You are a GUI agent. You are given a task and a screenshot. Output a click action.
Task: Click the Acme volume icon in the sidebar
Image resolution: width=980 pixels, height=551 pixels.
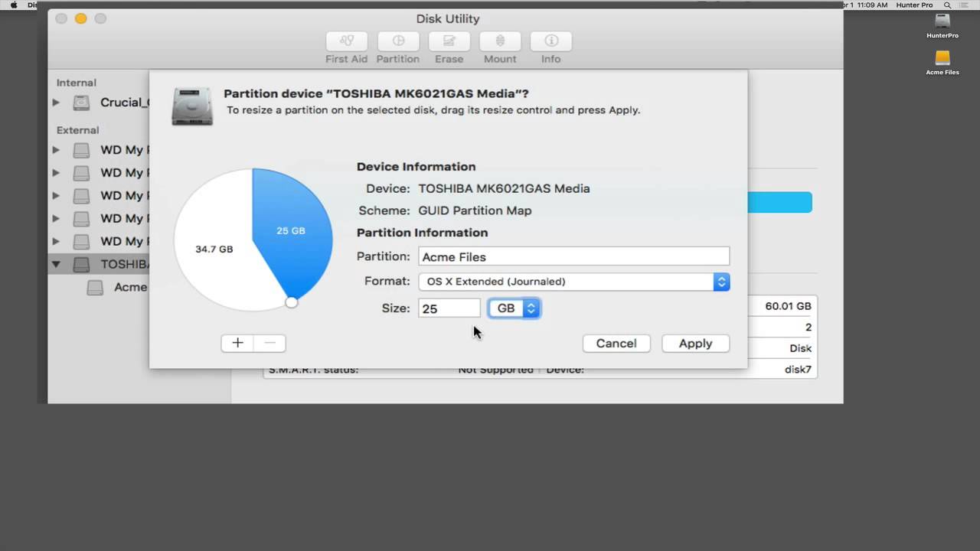coord(95,287)
